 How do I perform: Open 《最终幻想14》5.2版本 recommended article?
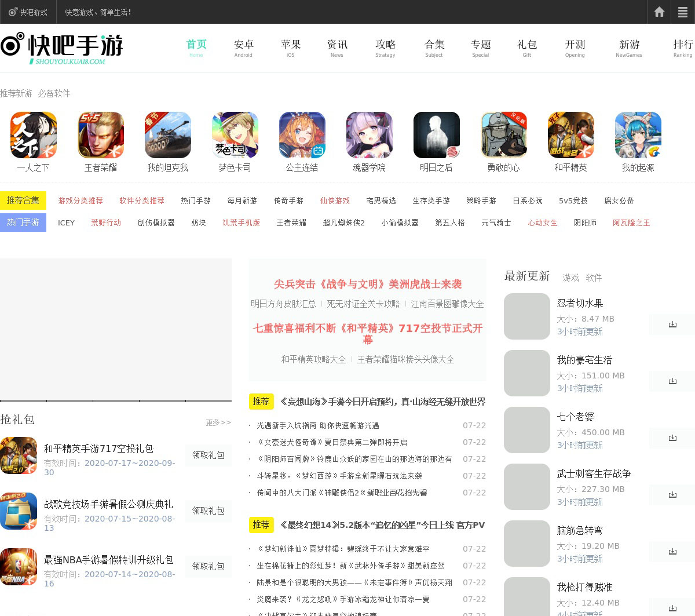(x=383, y=525)
